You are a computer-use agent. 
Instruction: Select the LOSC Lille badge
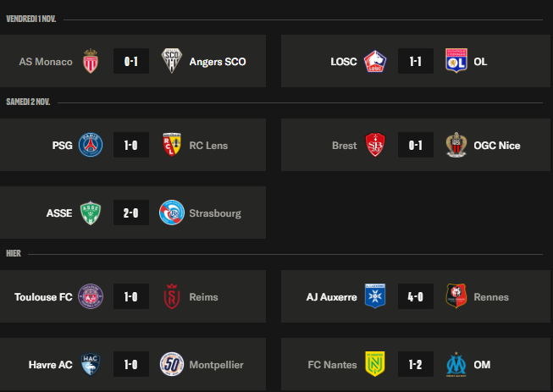375,61
